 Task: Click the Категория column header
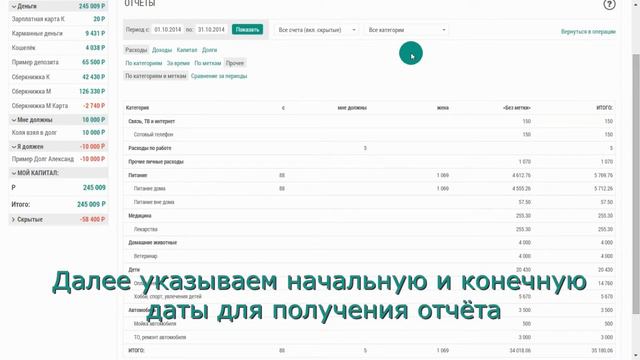[137, 108]
